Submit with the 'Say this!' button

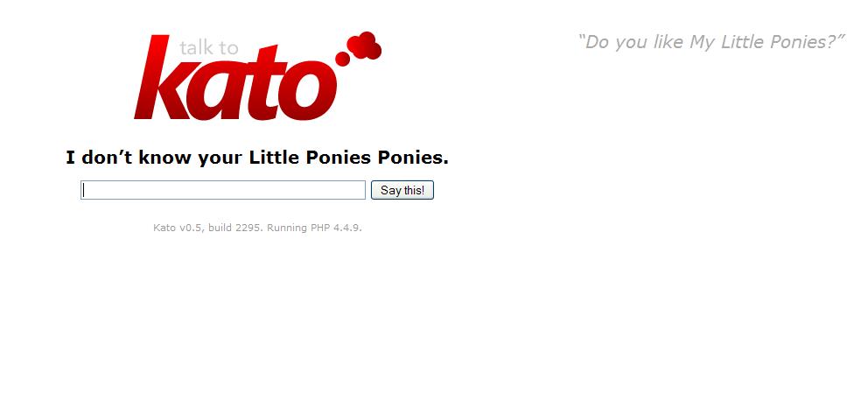(x=402, y=190)
